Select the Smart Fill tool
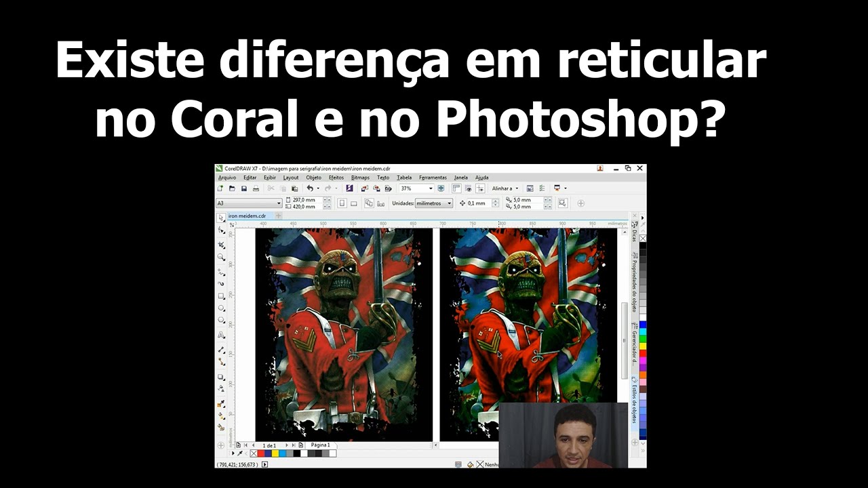The height and width of the screenshot is (488, 868). pyautogui.click(x=221, y=427)
